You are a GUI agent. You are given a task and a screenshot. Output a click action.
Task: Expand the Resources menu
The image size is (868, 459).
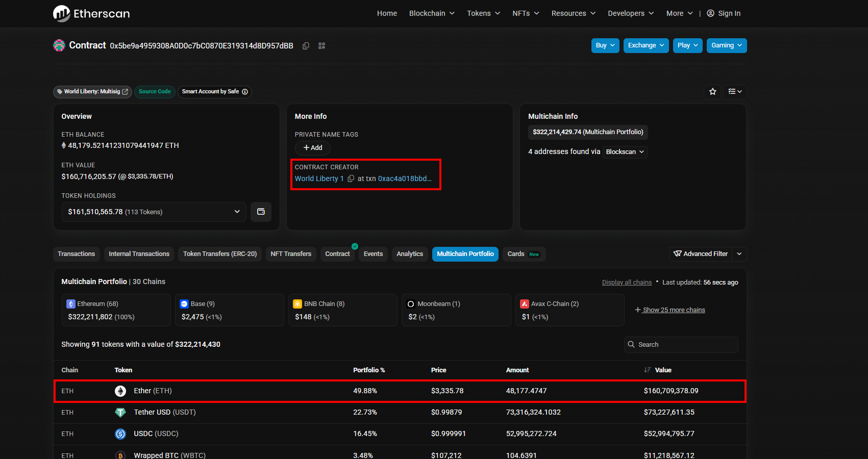click(x=574, y=13)
